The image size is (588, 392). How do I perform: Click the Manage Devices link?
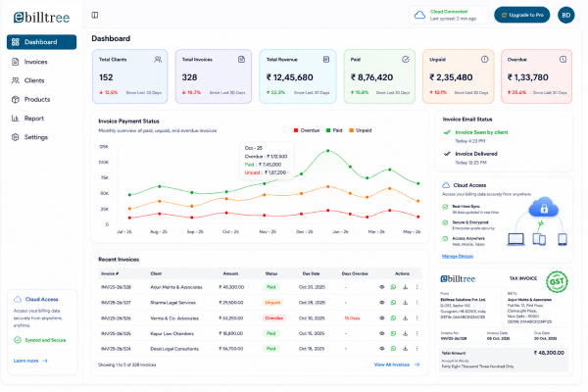[x=458, y=256]
